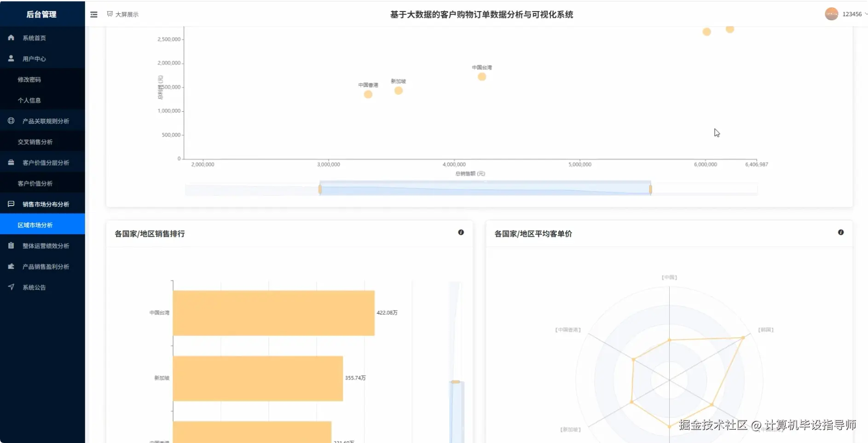Click the 各国家/地区平均客单价 card title
The image size is (868, 443).
tap(533, 234)
